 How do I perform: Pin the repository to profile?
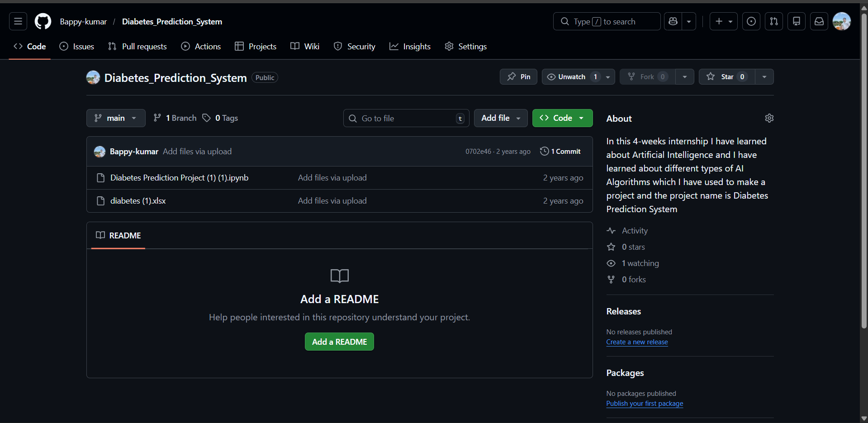(518, 77)
